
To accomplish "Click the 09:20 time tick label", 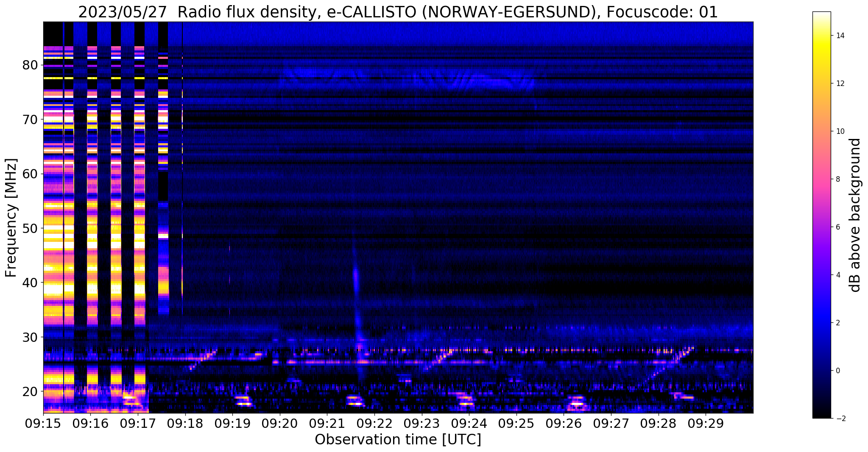I will click(x=280, y=423).
